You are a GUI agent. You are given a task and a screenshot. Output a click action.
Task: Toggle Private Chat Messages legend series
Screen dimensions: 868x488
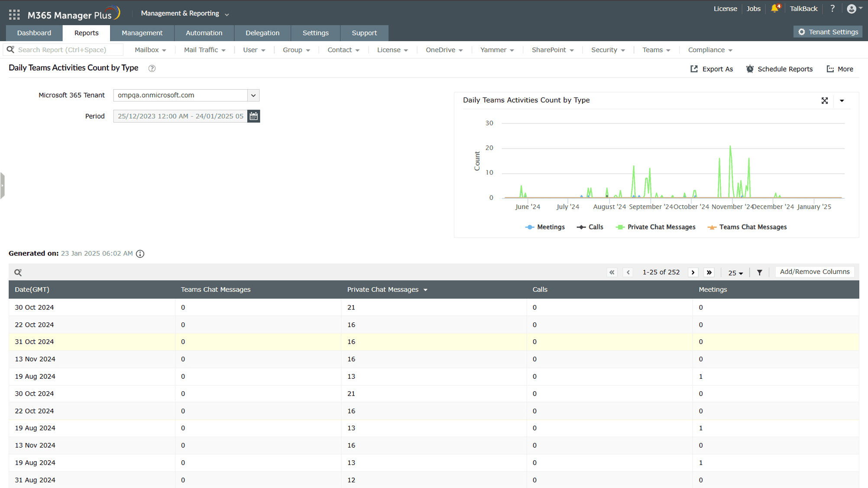pyautogui.click(x=655, y=227)
